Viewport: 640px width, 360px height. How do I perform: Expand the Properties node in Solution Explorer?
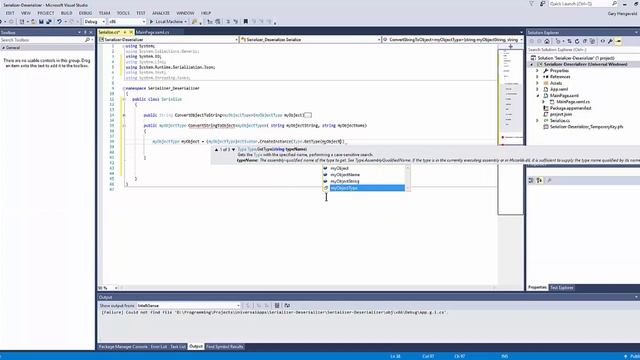[538, 71]
